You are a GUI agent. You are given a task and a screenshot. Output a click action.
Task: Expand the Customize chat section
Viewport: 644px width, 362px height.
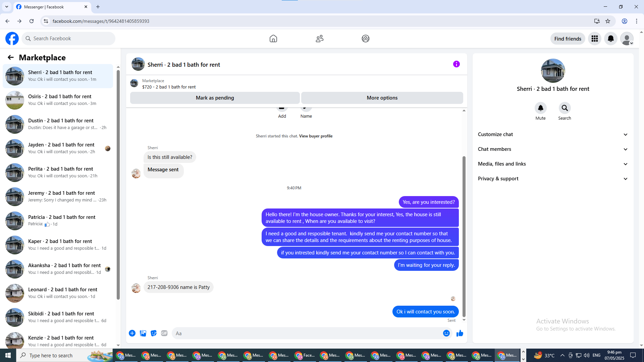(552, 134)
